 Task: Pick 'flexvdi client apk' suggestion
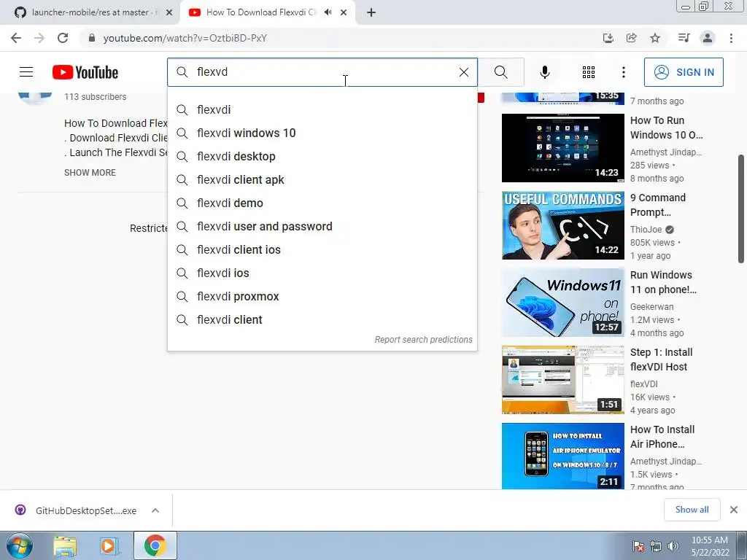coord(322,179)
